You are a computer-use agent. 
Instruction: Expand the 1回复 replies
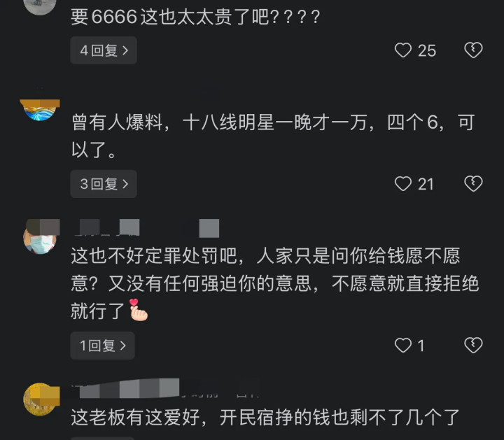coord(102,346)
